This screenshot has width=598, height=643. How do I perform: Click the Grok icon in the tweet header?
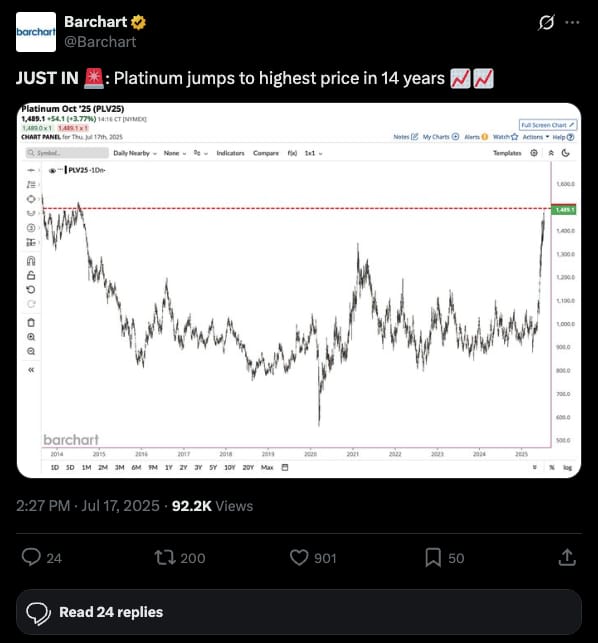546,22
